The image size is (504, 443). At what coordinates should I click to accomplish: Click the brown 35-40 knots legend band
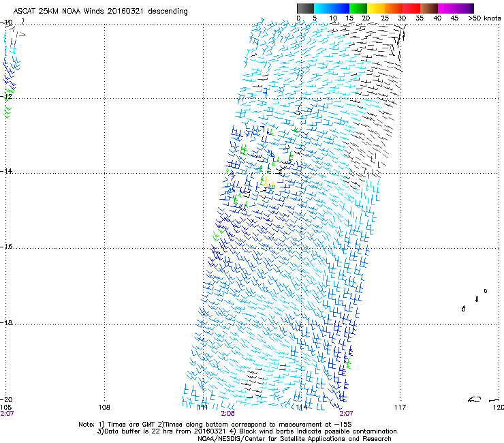tap(429, 8)
